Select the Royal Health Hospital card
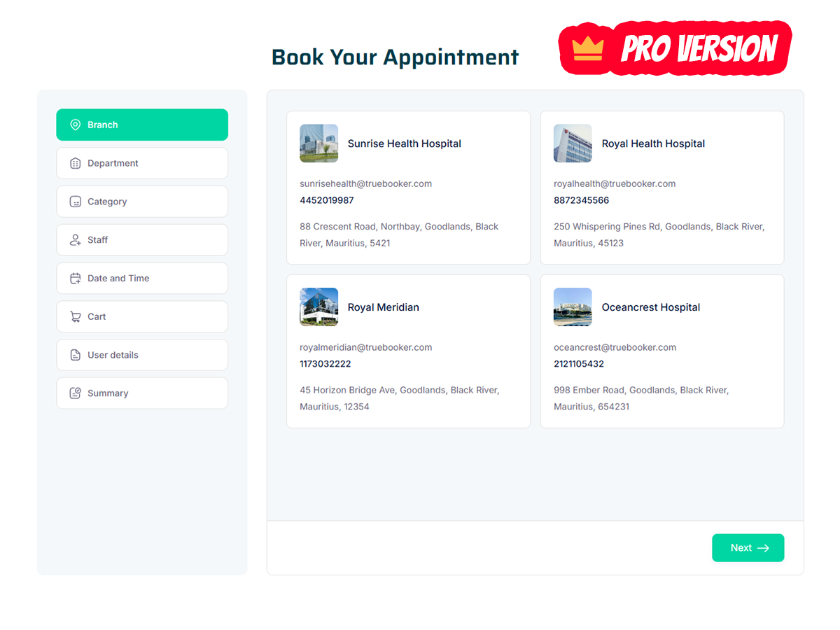Viewport: 840px width, 630px height. click(661, 188)
